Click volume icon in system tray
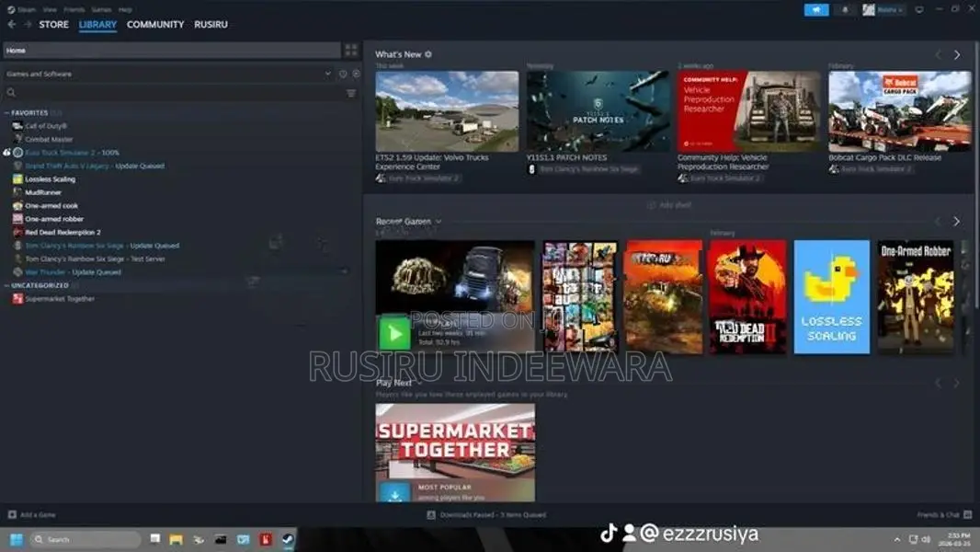The image size is (980, 552). click(x=927, y=539)
